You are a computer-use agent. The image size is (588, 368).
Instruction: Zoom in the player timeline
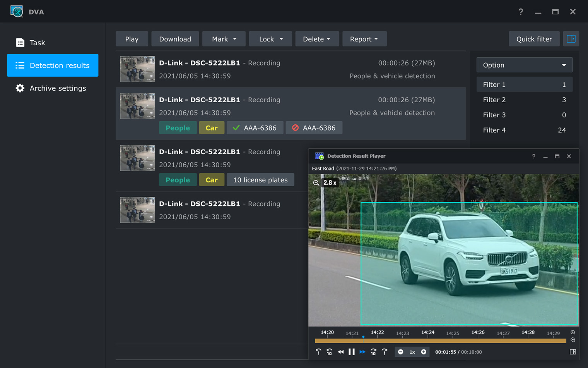[x=573, y=332]
